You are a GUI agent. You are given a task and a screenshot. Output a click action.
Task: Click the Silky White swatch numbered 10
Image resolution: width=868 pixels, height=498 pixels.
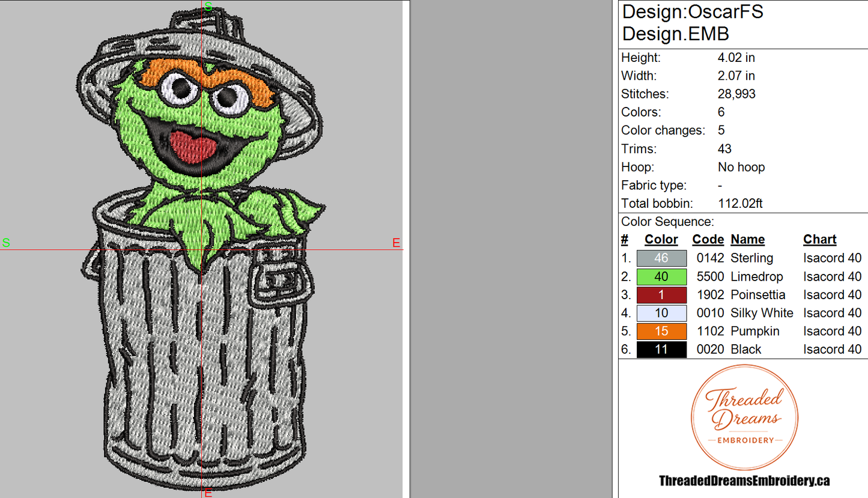(x=661, y=313)
